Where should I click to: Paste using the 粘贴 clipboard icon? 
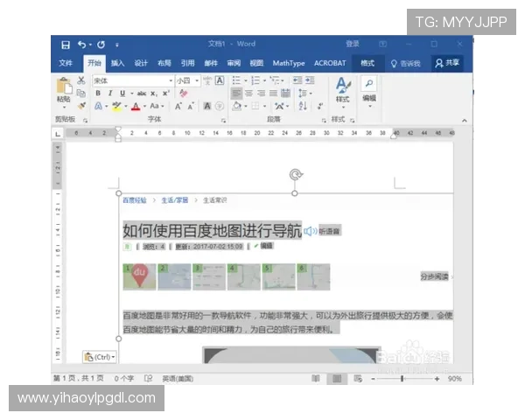(x=64, y=86)
